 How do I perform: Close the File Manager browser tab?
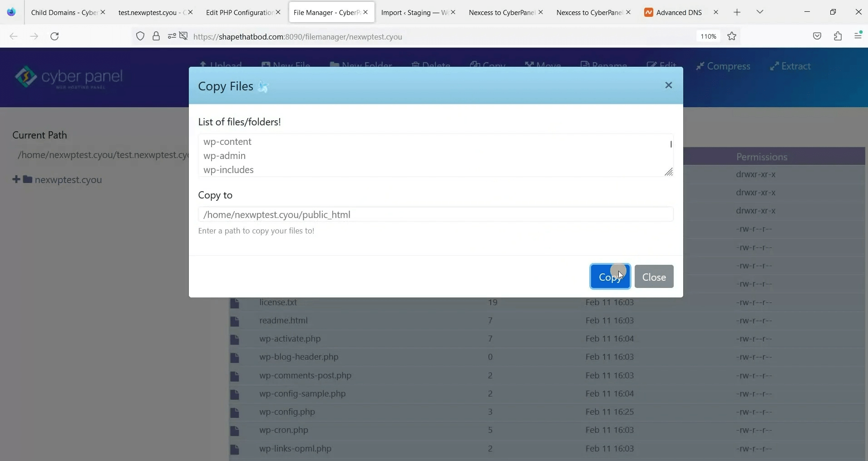coord(365,12)
